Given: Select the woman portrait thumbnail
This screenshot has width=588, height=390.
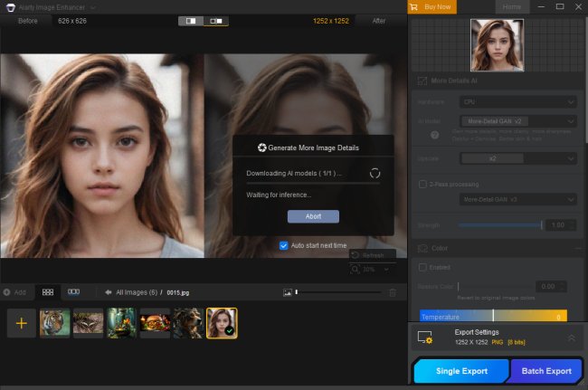Looking at the screenshot, I should (x=222, y=323).
